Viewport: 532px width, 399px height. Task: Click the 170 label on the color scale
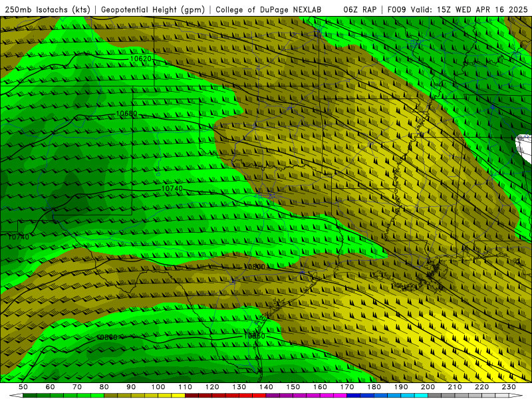click(347, 387)
